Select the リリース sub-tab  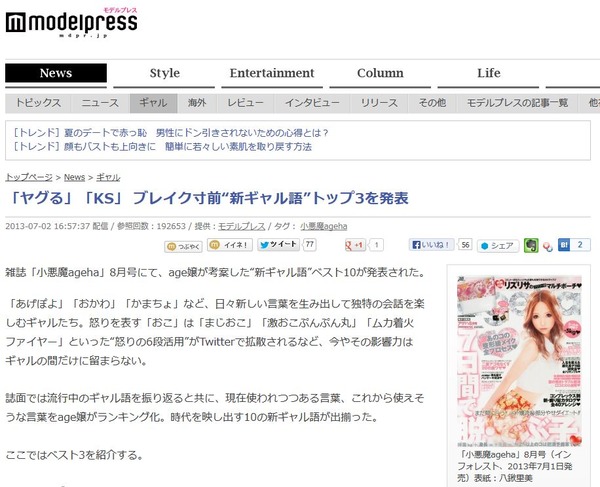[x=379, y=103]
